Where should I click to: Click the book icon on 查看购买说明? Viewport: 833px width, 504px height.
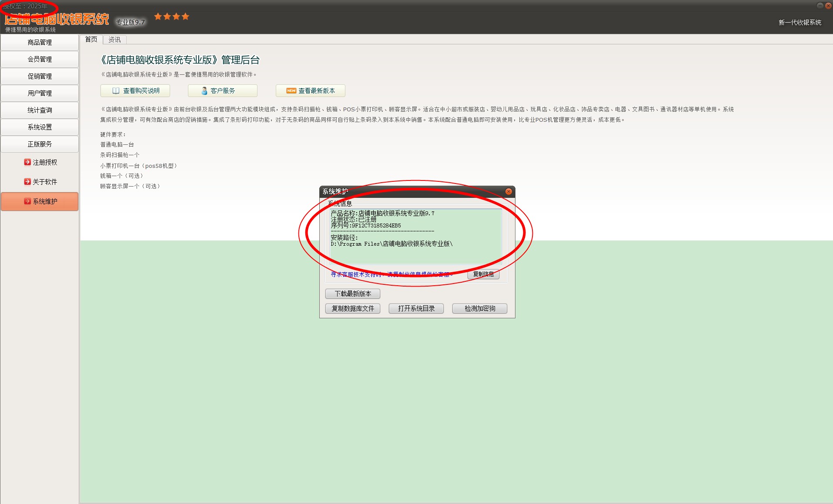point(116,91)
